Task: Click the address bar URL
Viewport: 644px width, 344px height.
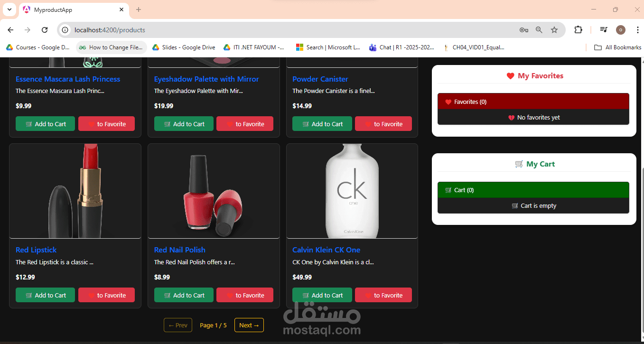Action: [110, 30]
